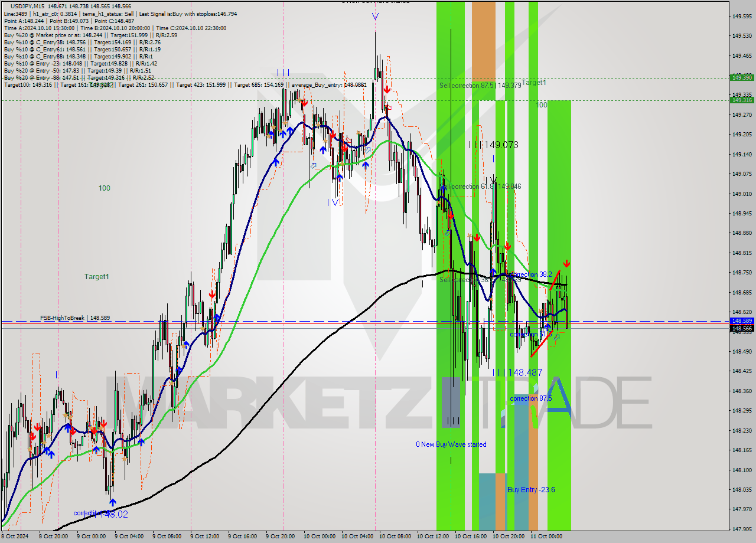Viewport: 756px width, 543px height.
Task: Click the gray 'Target1' label near 149.390 line
Action: [534, 83]
